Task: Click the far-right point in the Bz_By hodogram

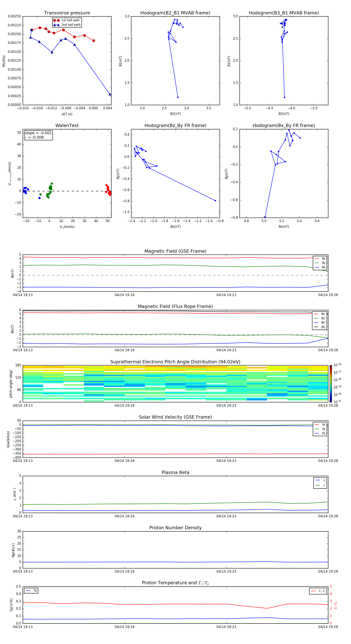Action: tap(215, 200)
